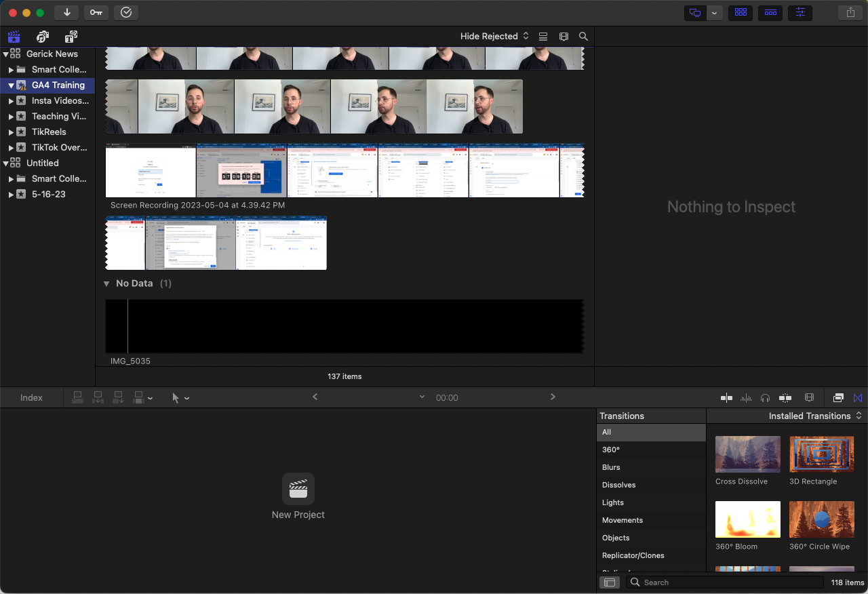Expand the Teaching Vi... event
Image resolution: width=868 pixels, height=594 pixels.
click(11, 117)
